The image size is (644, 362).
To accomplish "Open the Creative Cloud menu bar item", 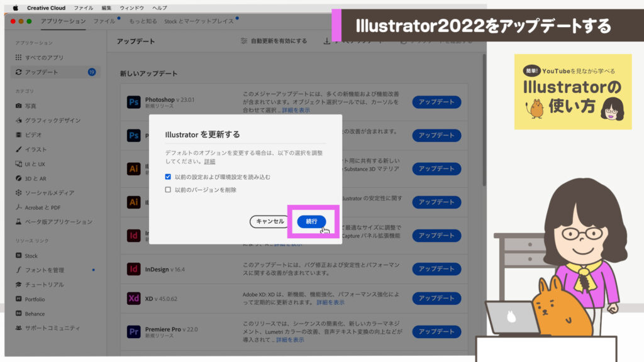I will (x=46, y=8).
